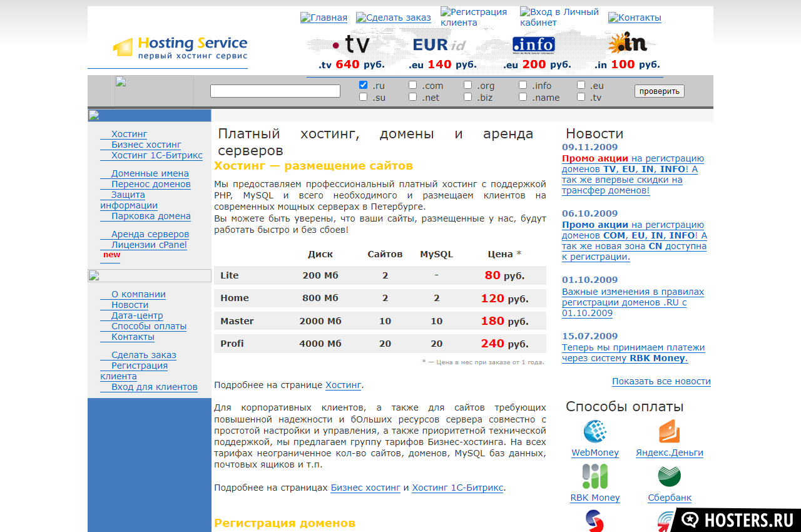Image resolution: width=801 pixels, height=532 pixels.
Task: Click the Сбербанк text link
Action: [670, 498]
